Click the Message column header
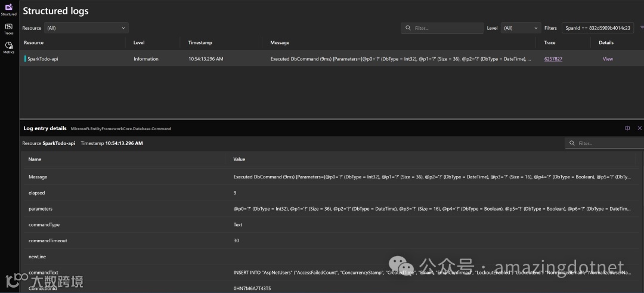Screen dimensions: 644x293 [x=280, y=43]
